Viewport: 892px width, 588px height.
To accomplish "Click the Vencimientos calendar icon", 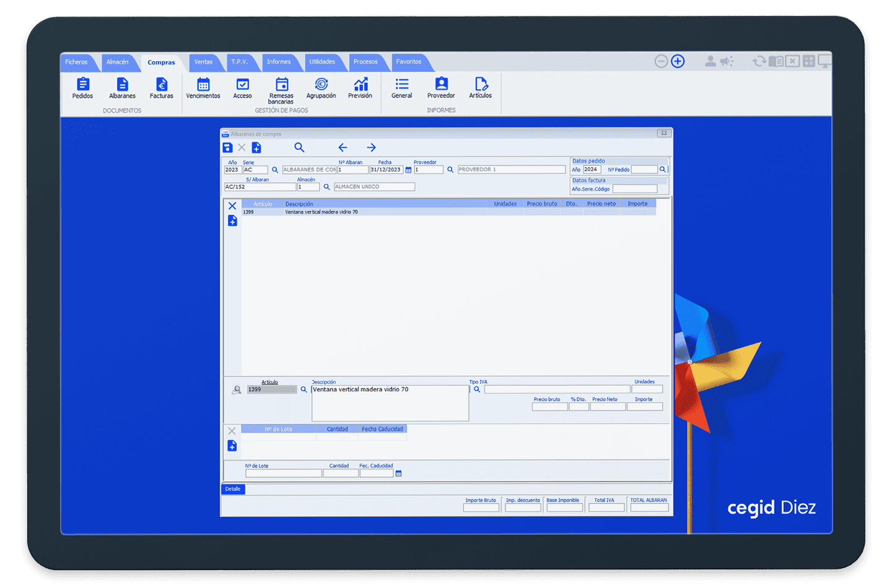I will [x=203, y=88].
